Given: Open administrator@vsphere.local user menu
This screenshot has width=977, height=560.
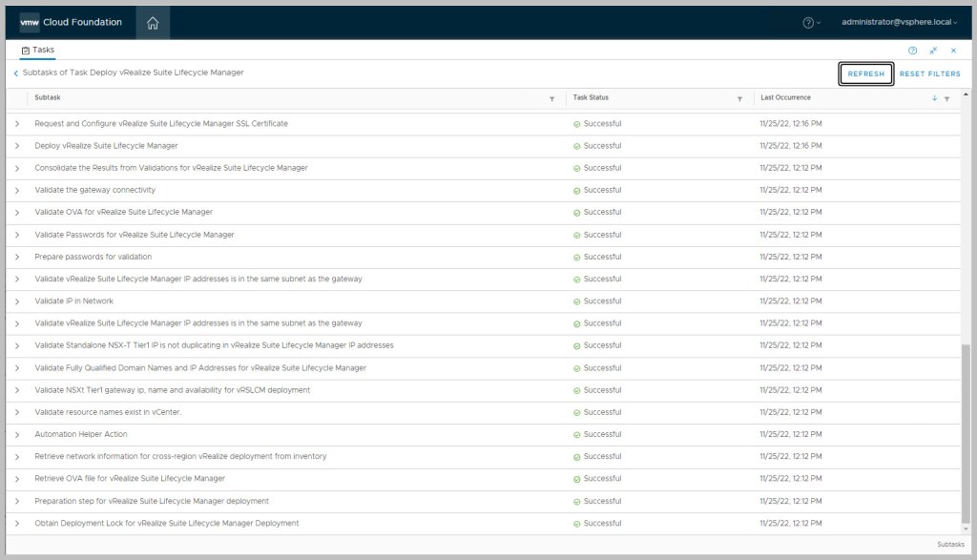Looking at the screenshot, I should point(899,22).
